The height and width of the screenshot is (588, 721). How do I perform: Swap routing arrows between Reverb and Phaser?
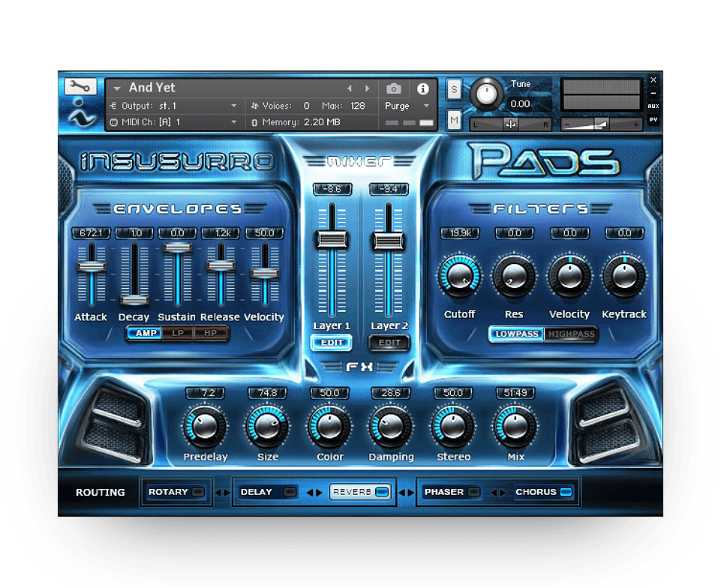406,493
